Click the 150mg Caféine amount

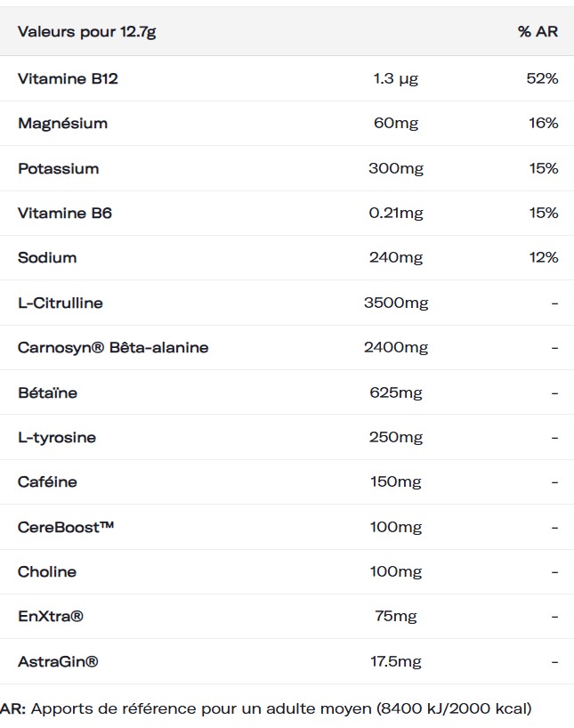click(x=396, y=481)
